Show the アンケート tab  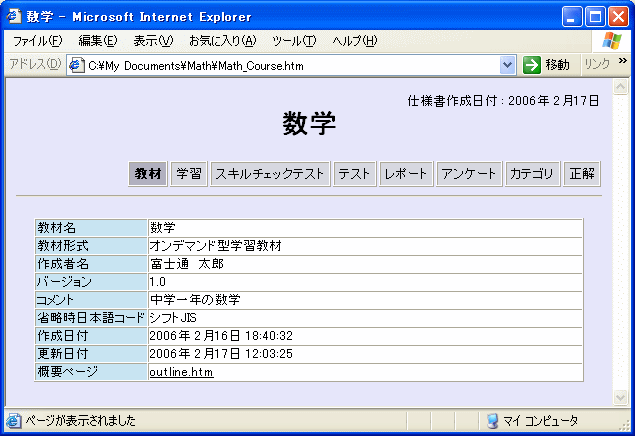pos(469,173)
